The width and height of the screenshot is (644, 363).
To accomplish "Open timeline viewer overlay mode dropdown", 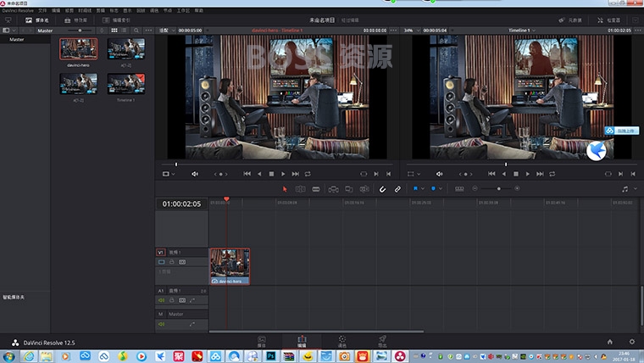I will 414,174.
